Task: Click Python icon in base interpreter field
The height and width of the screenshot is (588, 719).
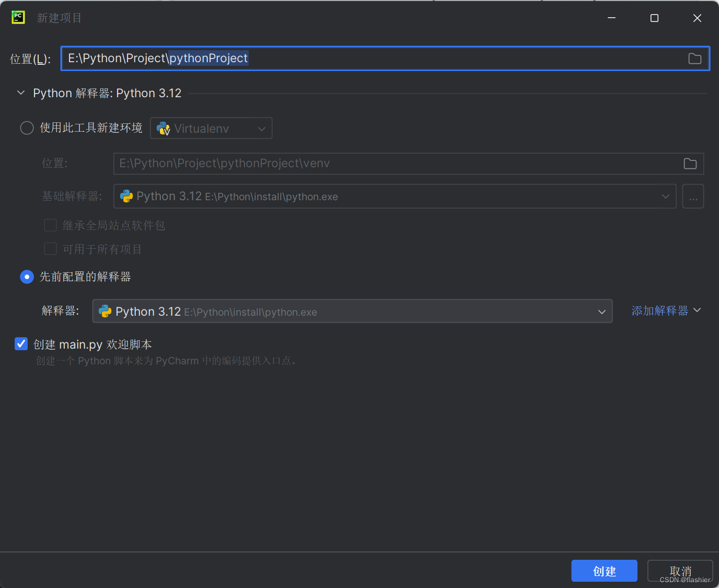Action: click(x=126, y=196)
